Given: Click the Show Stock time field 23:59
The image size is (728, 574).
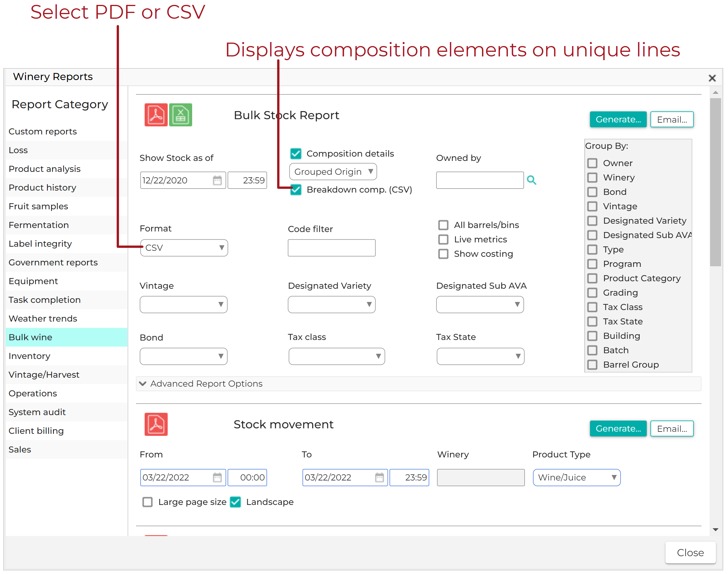Looking at the screenshot, I should [x=248, y=180].
